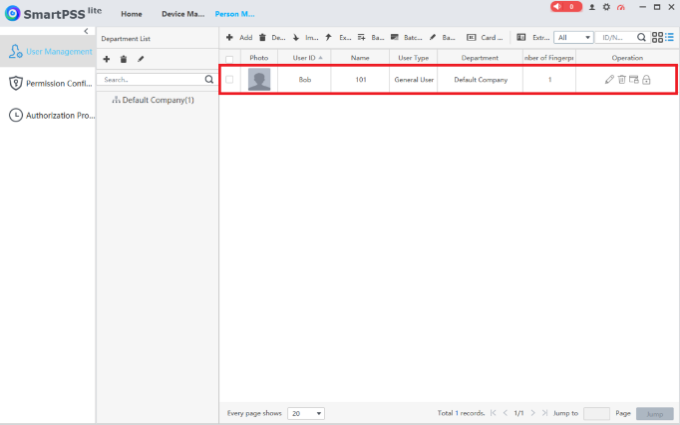Switch to the Device Manager tab
Image resolution: width=680 pixels, height=425 pixels.
pos(183,14)
